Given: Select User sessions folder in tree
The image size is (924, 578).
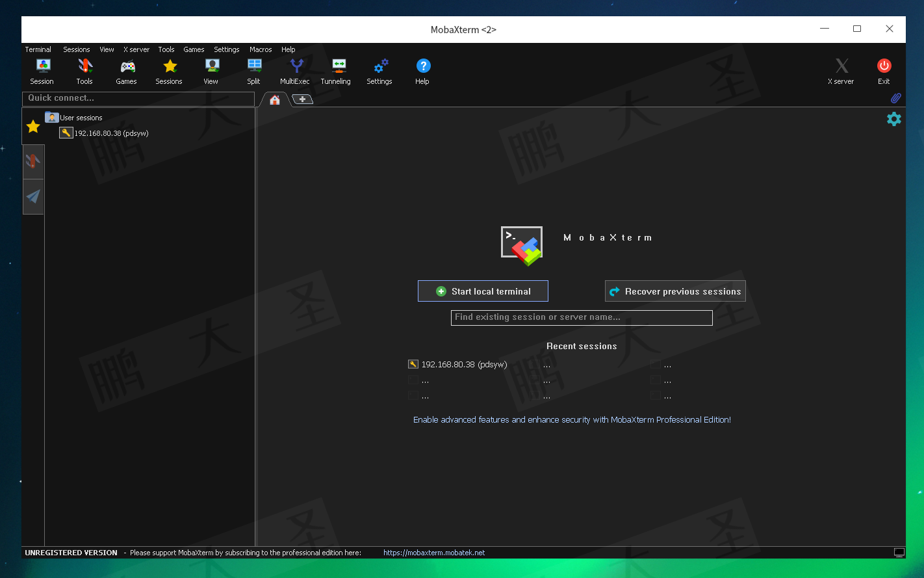Looking at the screenshot, I should (x=74, y=118).
